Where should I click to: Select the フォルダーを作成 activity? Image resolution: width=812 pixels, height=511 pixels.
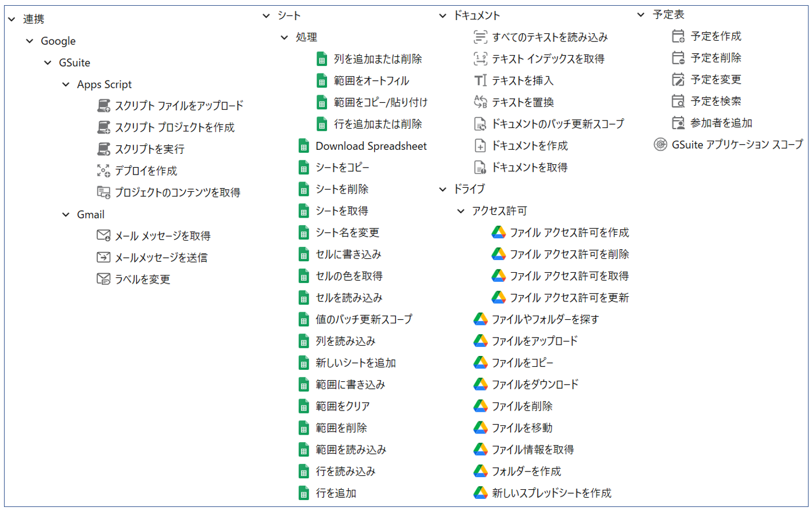tap(526, 471)
